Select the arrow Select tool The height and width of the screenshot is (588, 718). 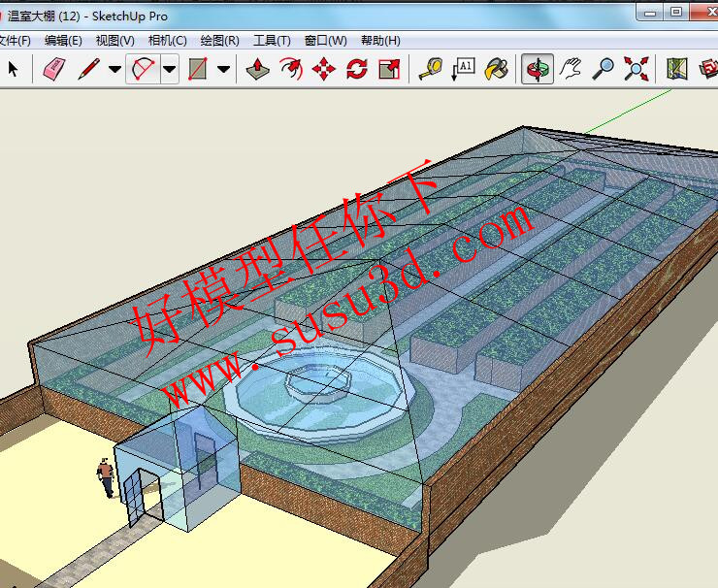13,69
